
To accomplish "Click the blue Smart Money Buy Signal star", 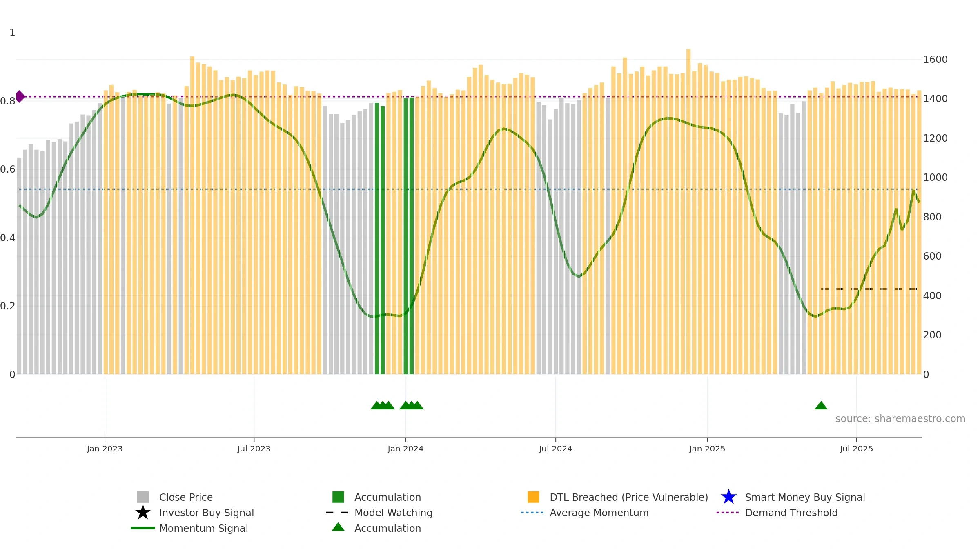I will [x=728, y=497].
